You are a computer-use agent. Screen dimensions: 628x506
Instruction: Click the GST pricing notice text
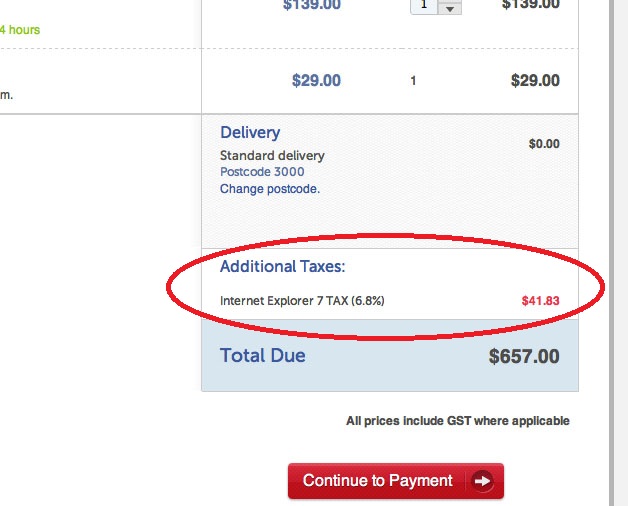point(457,421)
